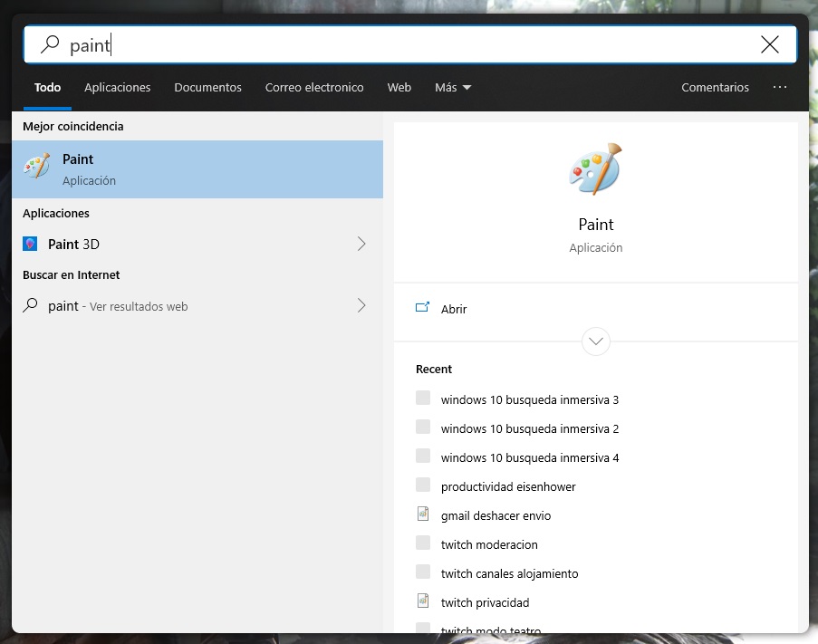Image resolution: width=818 pixels, height=644 pixels.
Task: Open recent file 'windows 10 busqueda inmersiva 3'
Action: (x=530, y=400)
